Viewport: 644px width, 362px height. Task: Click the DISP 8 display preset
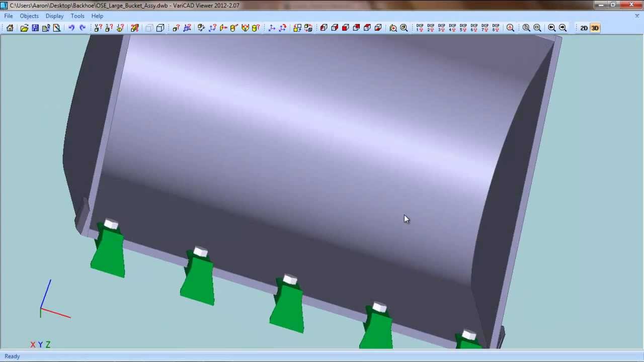(x=496, y=28)
